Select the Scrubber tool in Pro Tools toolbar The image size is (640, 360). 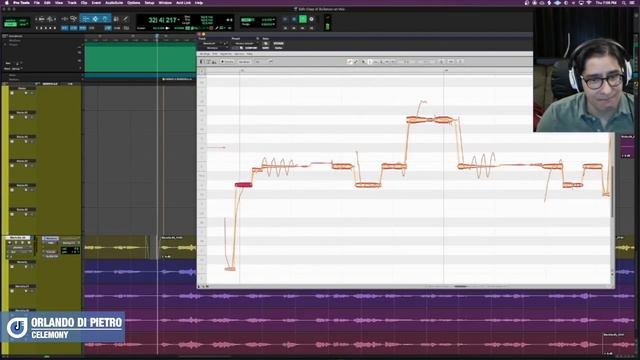click(116, 19)
